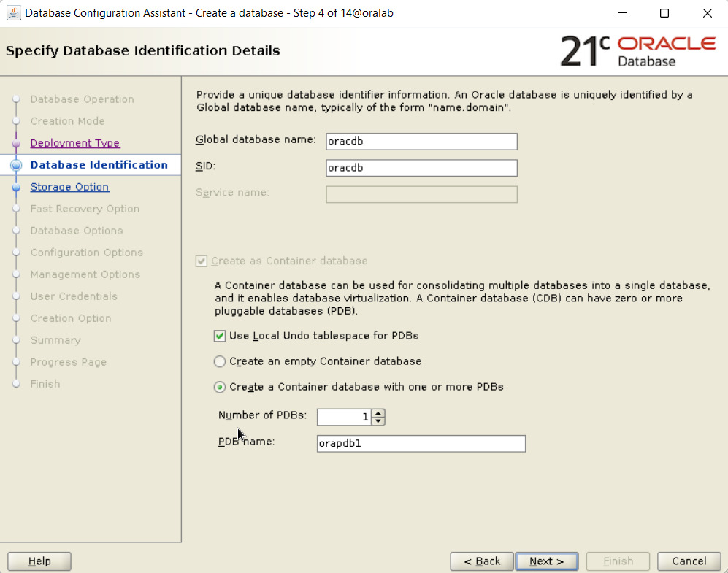
Task: Click the Database Identification step bullet
Action: [17, 165]
